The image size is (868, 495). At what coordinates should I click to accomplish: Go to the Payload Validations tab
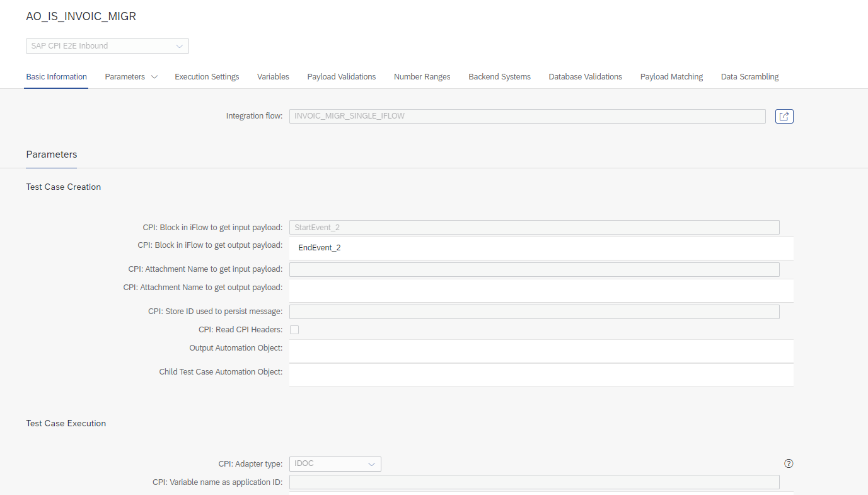[342, 77]
